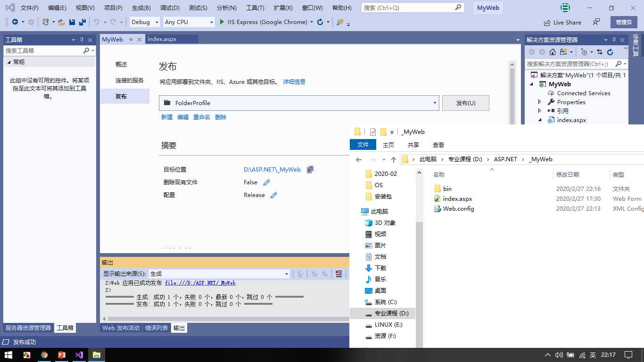Toggle pin on the MyWeb document tab

(131, 40)
